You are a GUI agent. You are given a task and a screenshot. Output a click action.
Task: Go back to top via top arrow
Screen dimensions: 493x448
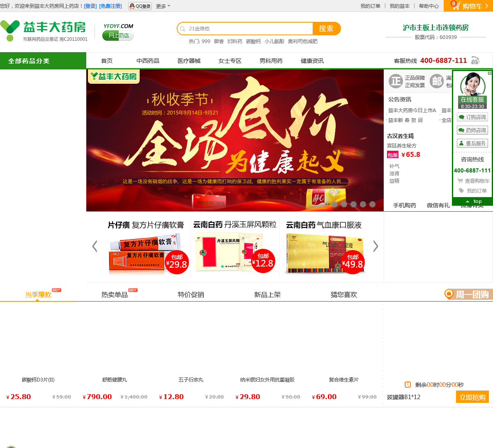(472, 201)
